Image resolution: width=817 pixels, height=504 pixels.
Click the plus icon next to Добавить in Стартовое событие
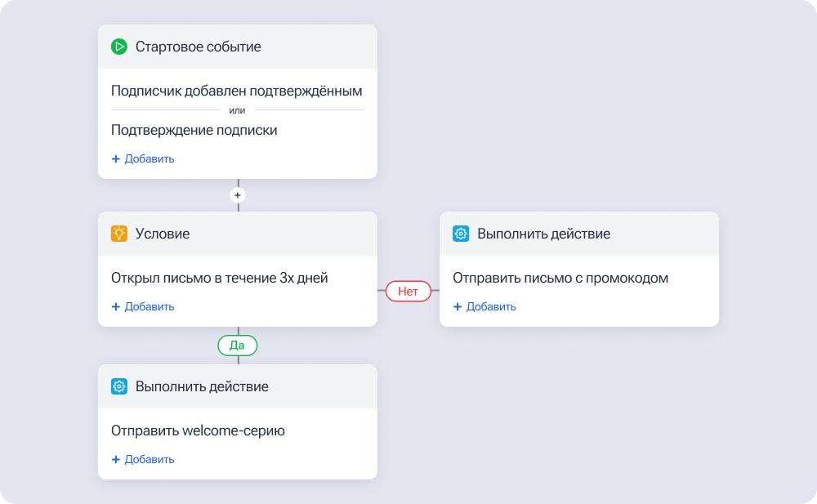point(116,158)
